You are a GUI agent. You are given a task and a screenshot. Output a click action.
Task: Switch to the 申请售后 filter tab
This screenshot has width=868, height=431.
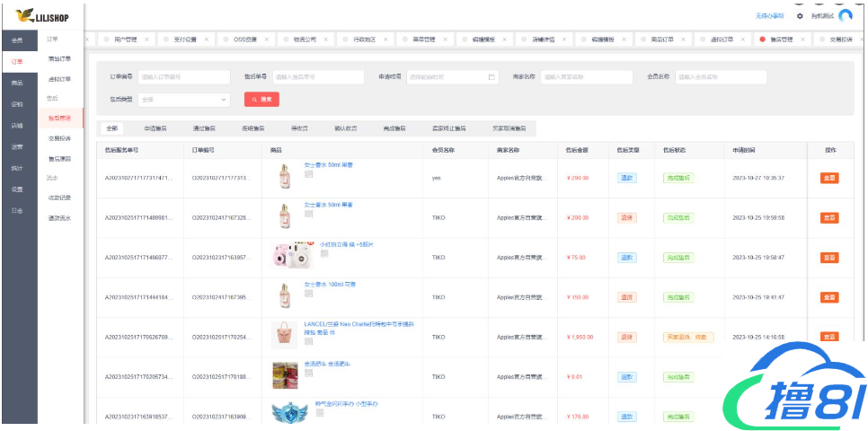click(x=155, y=128)
